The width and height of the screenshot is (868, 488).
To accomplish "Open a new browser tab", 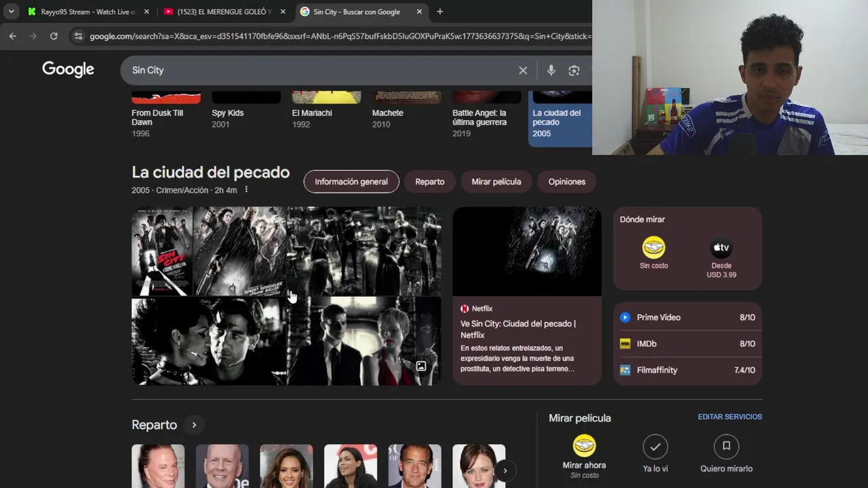I will click(439, 12).
